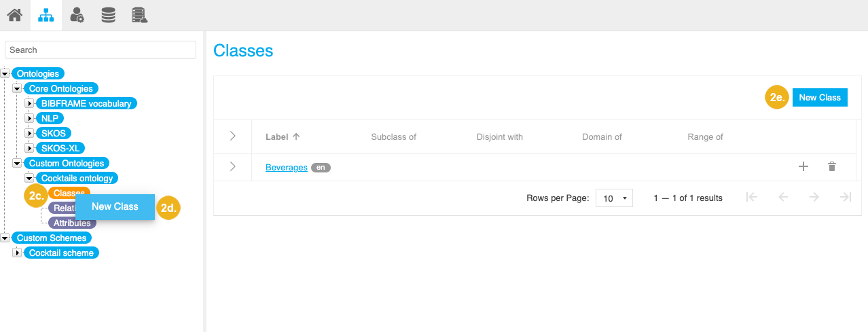This screenshot has height=332, width=868.
Task: Click the Search input field
Action: (101, 50)
